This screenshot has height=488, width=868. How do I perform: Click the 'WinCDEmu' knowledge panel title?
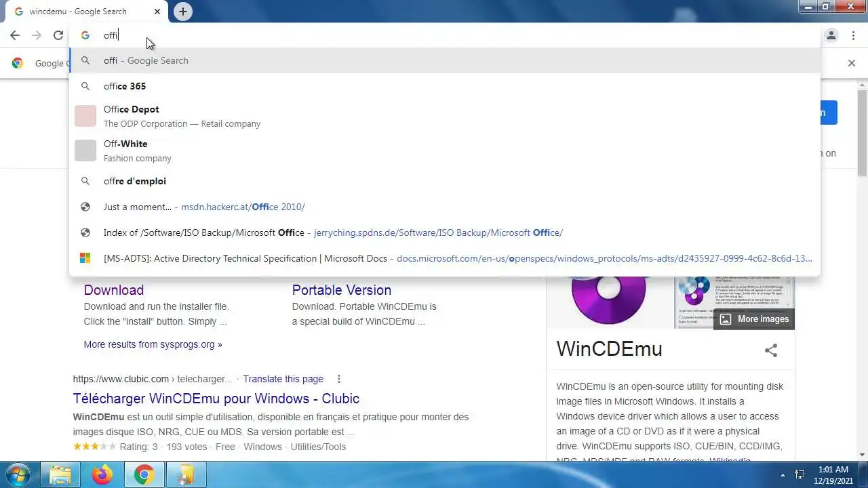[x=609, y=349]
